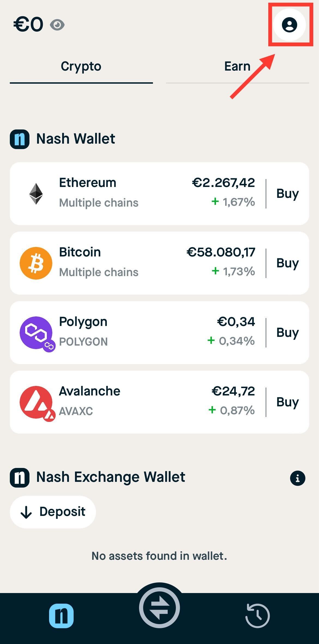Go to Nash home bottom icon
The height and width of the screenshot is (644, 319).
pos(61,616)
